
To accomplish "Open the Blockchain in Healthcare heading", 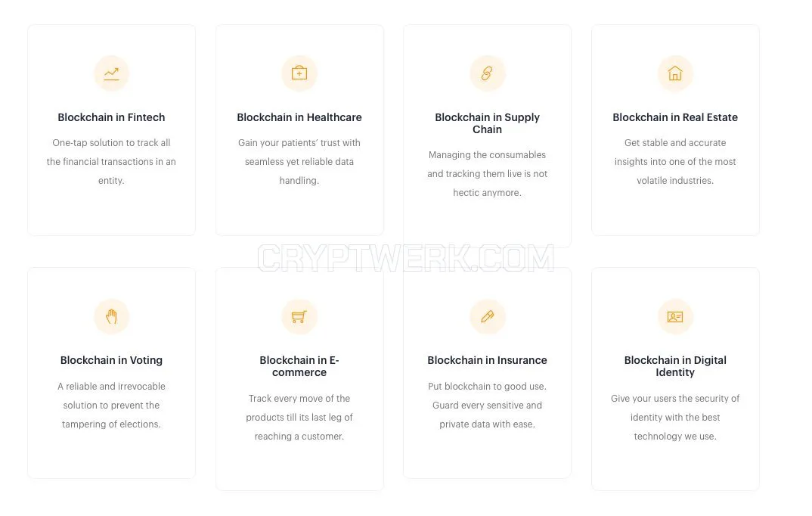I will tap(299, 117).
